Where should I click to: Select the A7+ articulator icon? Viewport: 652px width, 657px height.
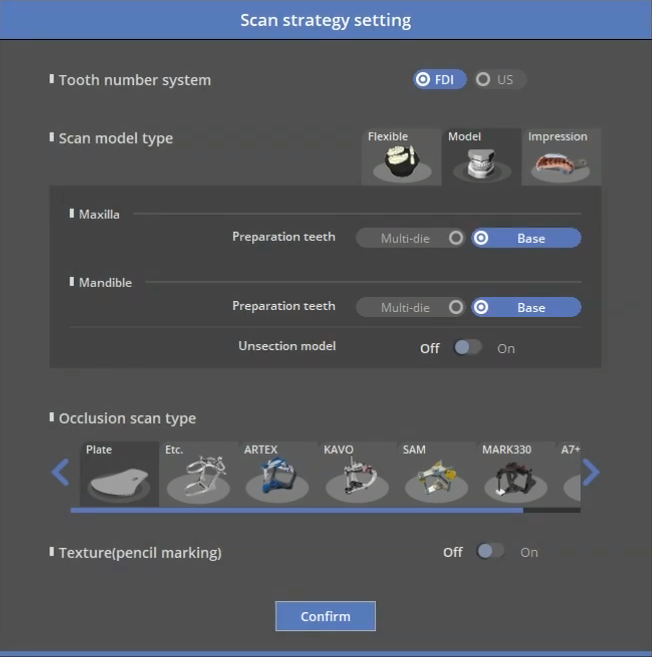[568, 474]
